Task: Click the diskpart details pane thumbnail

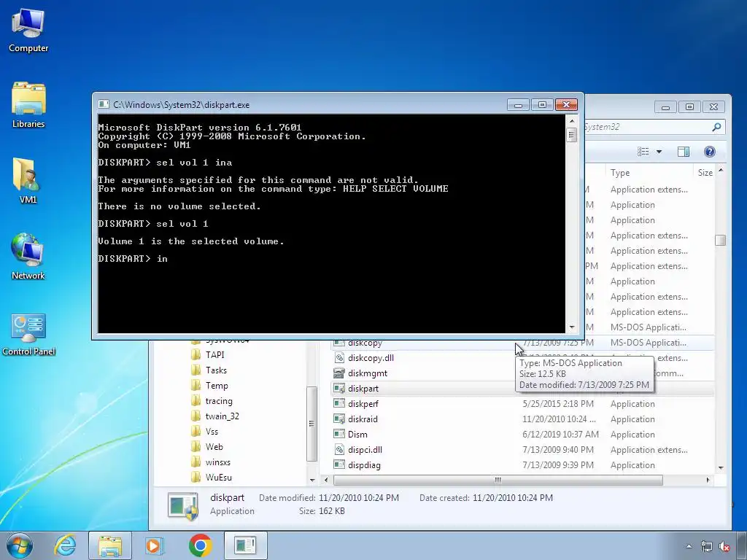Action: pyautogui.click(x=183, y=506)
